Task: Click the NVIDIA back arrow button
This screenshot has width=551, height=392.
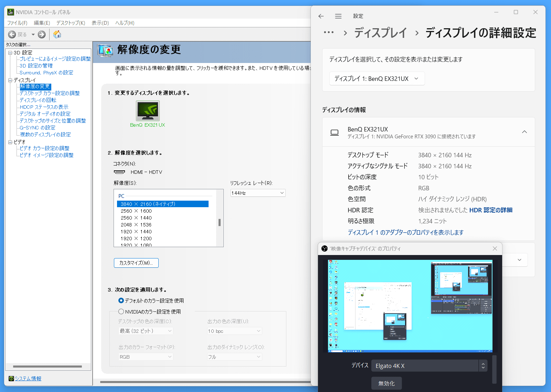Action: coord(12,34)
